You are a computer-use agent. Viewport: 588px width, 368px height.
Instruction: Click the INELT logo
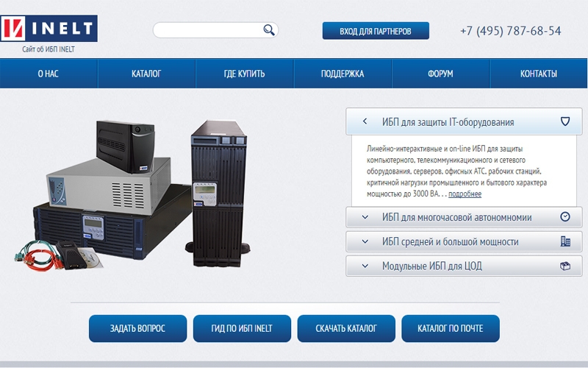49,29
